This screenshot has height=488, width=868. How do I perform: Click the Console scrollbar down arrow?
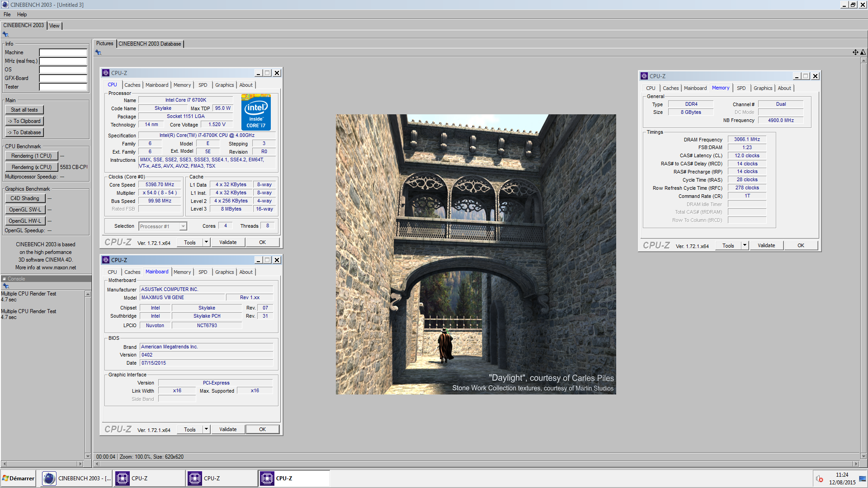88,456
